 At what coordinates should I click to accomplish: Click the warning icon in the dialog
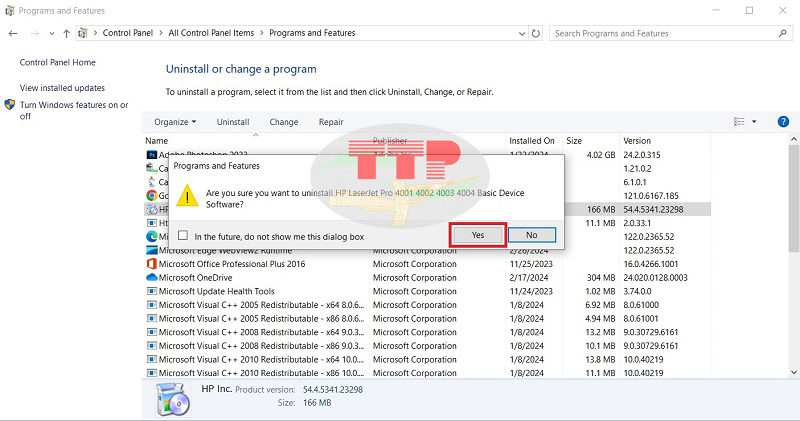[x=187, y=195]
